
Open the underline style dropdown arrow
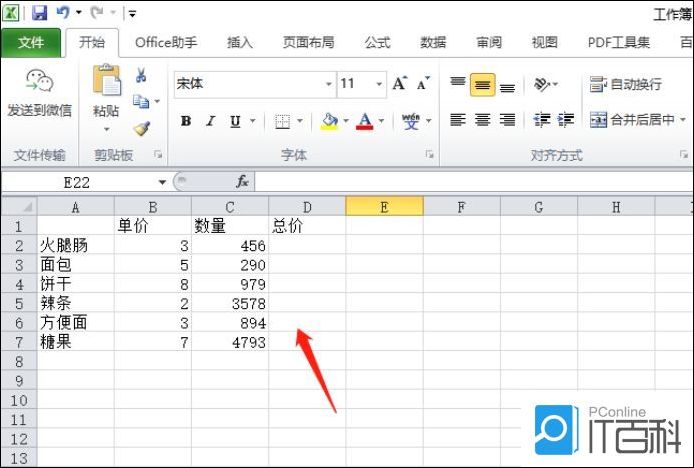coord(253,120)
